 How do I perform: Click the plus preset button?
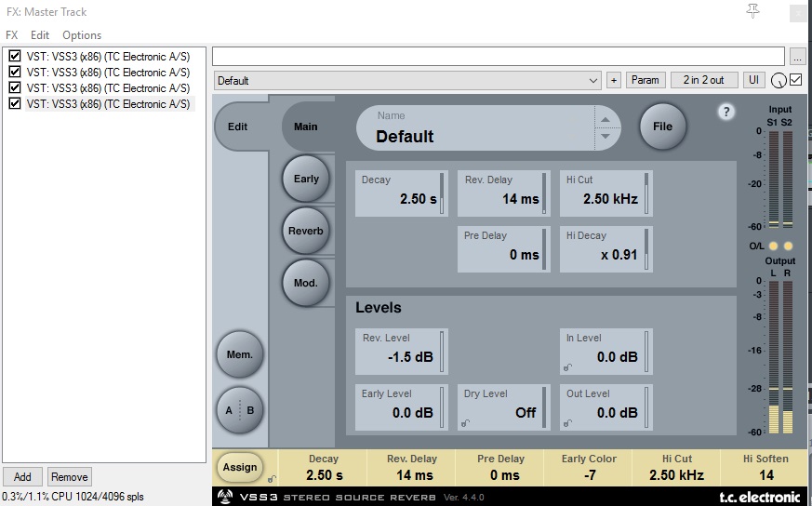pyautogui.click(x=614, y=80)
